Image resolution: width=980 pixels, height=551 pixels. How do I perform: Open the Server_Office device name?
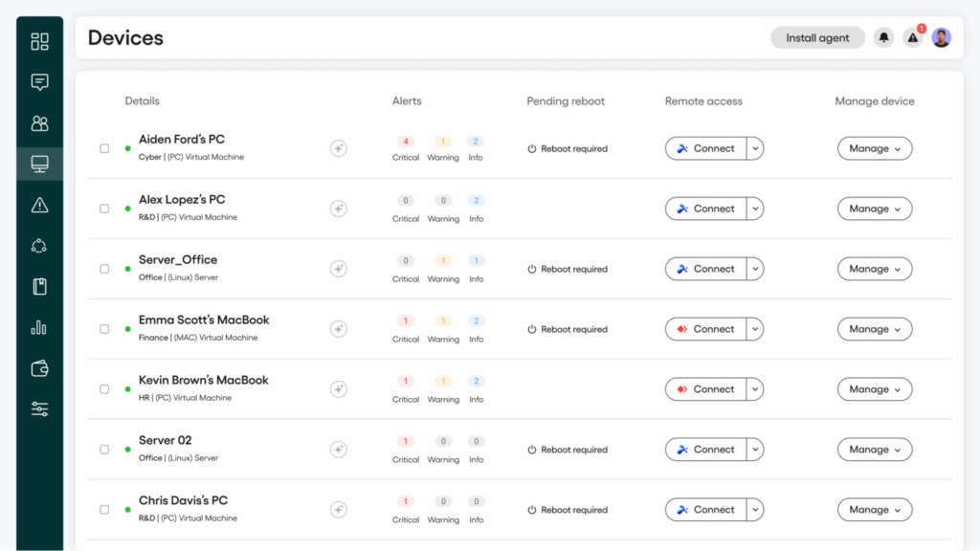coord(178,260)
